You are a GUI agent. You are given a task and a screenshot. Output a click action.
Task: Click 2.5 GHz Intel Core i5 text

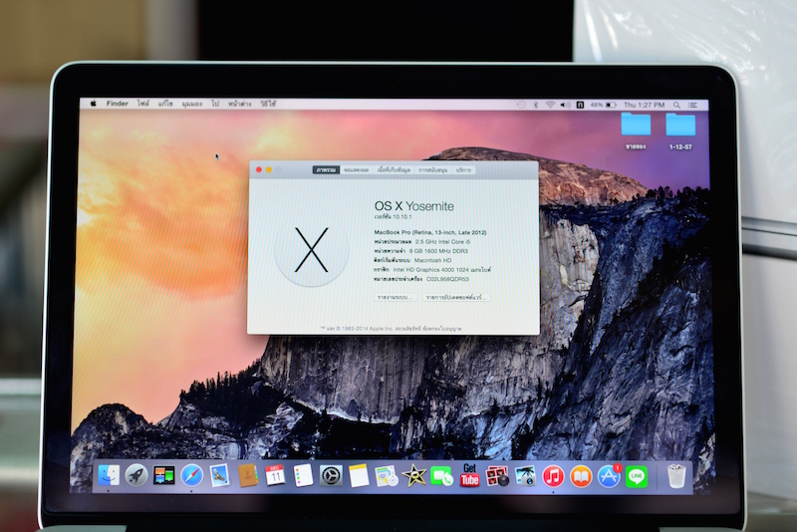coord(442,242)
